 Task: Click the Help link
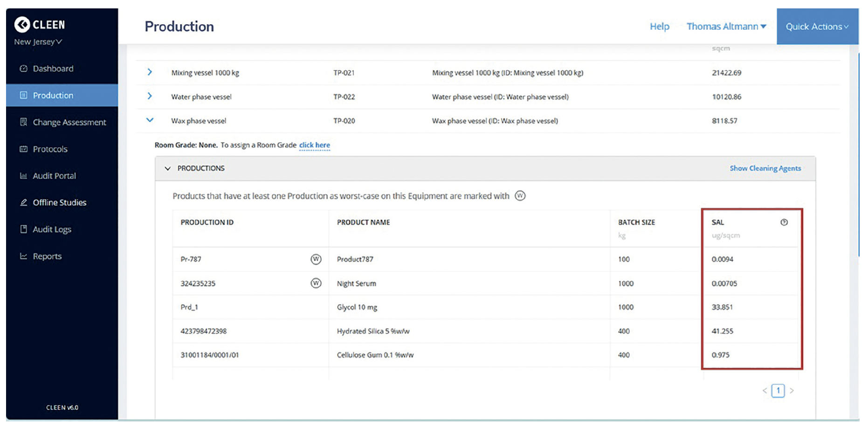659,27
